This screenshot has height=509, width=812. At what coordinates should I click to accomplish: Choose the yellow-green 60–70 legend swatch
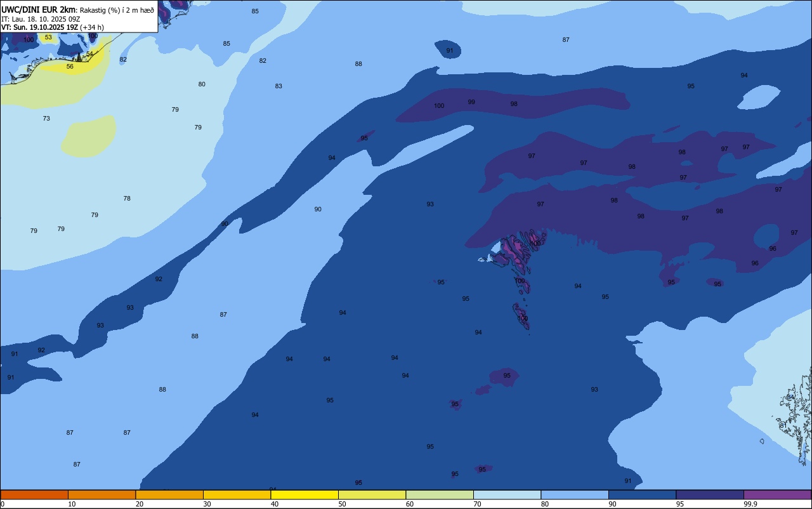click(440, 494)
